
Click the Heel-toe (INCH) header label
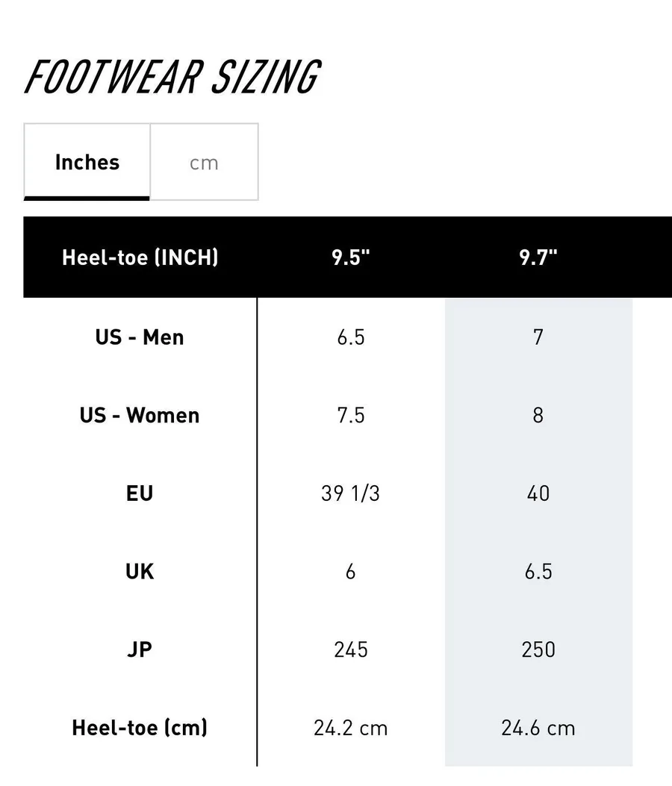tap(140, 258)
